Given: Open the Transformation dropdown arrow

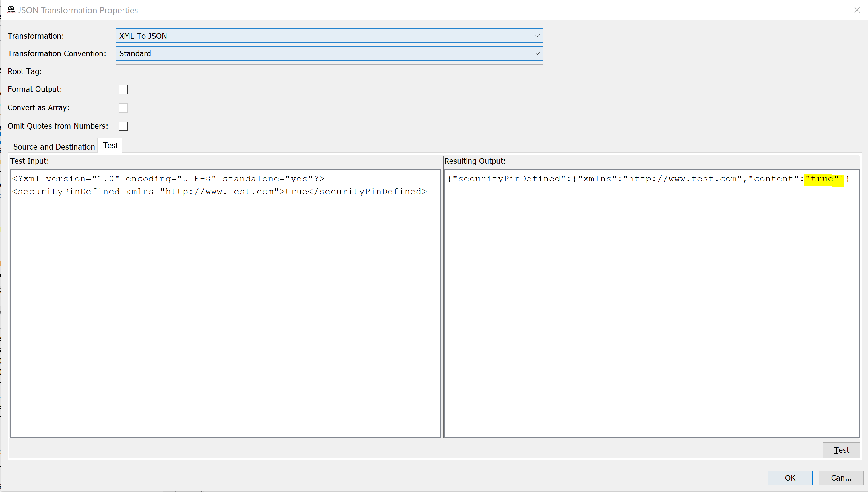Looking at the screenshot, I should point(537,36).
